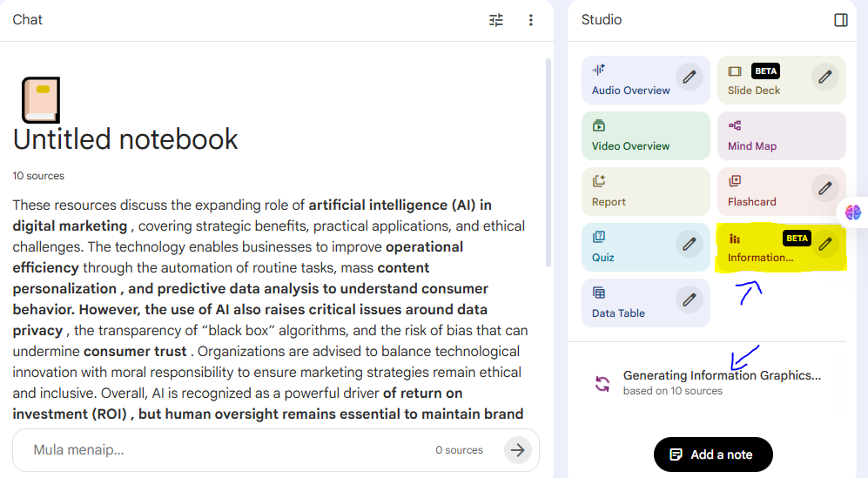The width and height of the screenshot is (868, 478).
Task: Customize Slide Deck with pencil icon
Action: [825, 77]
